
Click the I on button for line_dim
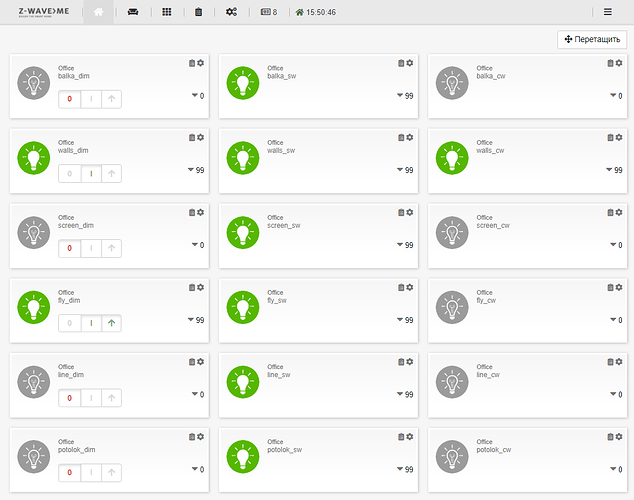click(x=91, y=398)
